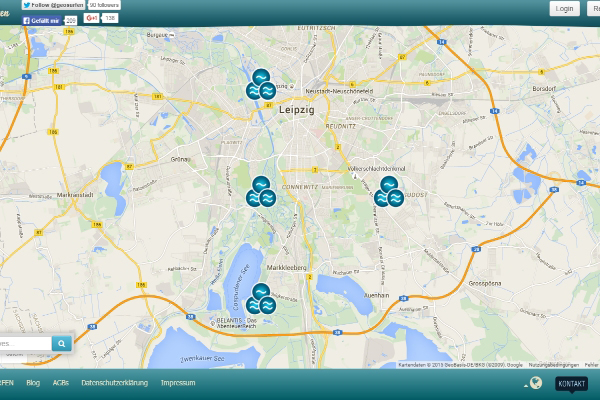
Task: Focus the search input field
Action: coord(25,343)
